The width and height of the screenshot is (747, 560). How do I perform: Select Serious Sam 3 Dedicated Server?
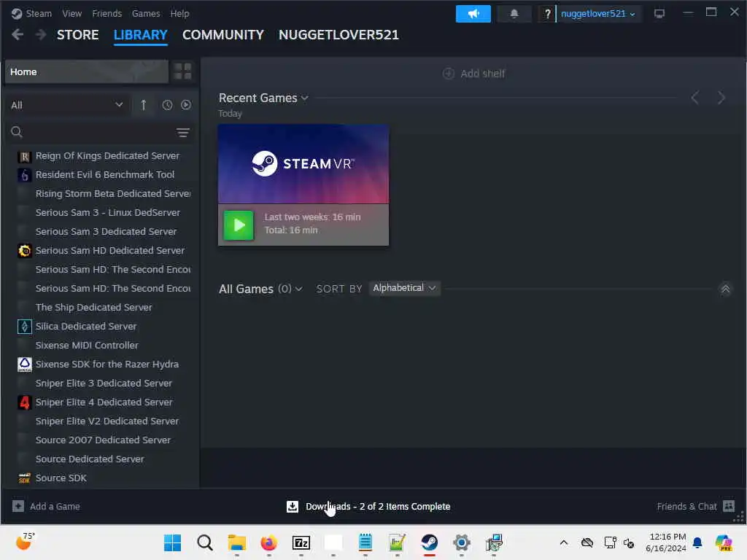pyautogui.click(x=100, y=231)
